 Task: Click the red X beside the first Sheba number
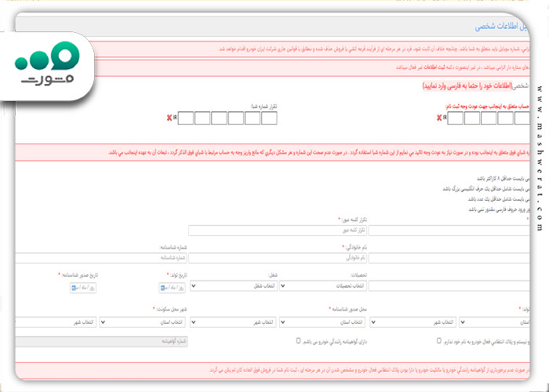tap(439, 118)
